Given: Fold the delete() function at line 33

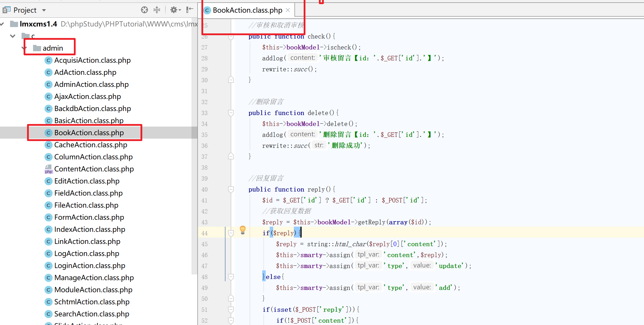Looking at the screenshot, I should tap(231, 113).
